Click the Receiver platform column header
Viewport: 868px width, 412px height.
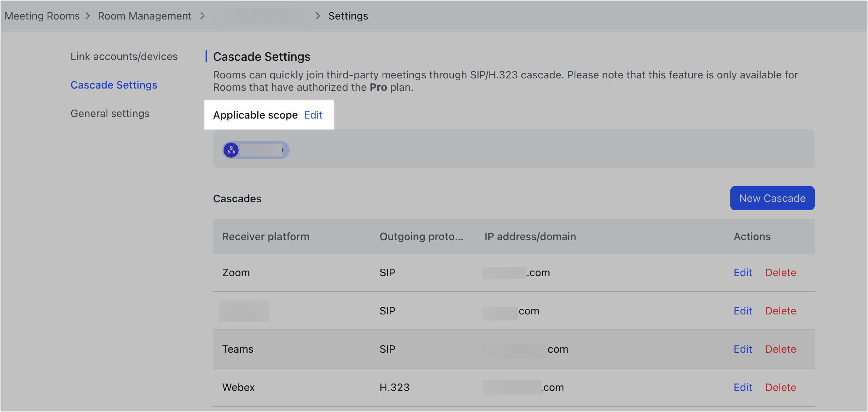[x=266, y=236]
